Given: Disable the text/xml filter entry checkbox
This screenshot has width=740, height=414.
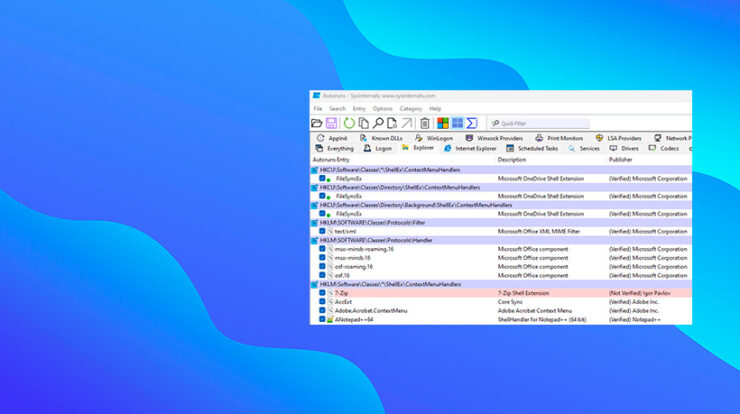Looking at the screenshot, I should pos(323,231).
